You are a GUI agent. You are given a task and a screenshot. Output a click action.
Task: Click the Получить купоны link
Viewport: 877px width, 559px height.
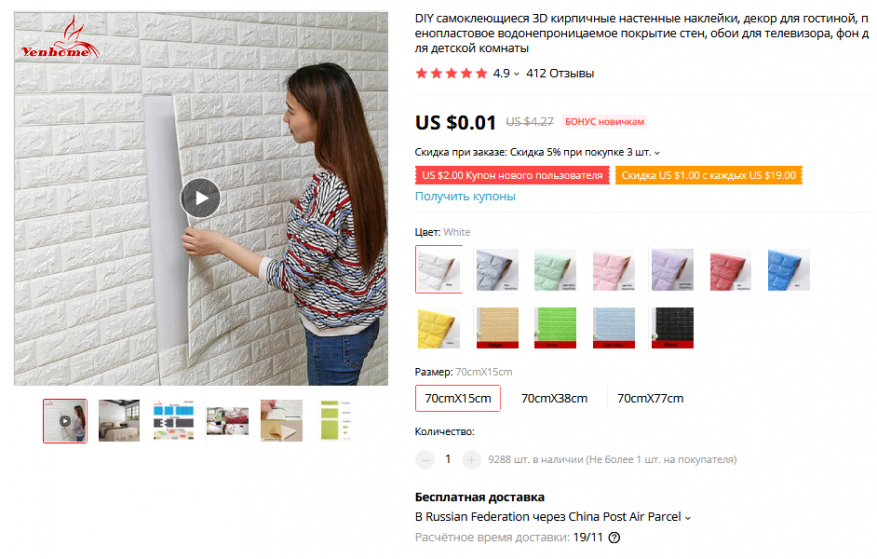pos(465,196)
